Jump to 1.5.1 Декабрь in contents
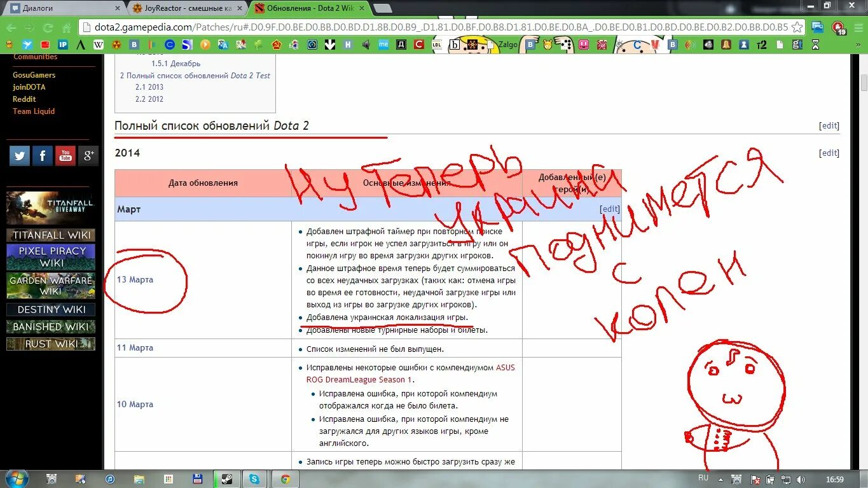The height and width of the screenshot is (488, 868). pos(176,64)
